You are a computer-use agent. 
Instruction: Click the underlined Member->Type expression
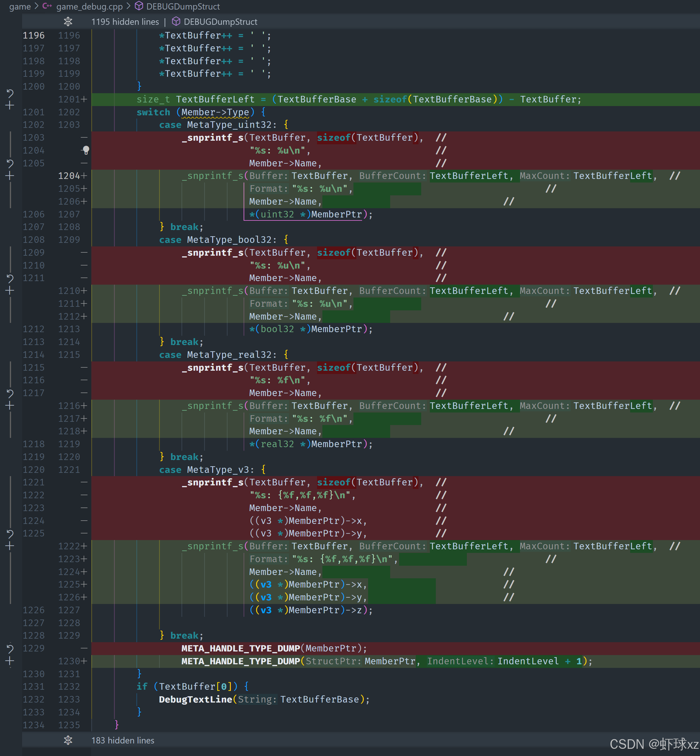click(215, 112)
